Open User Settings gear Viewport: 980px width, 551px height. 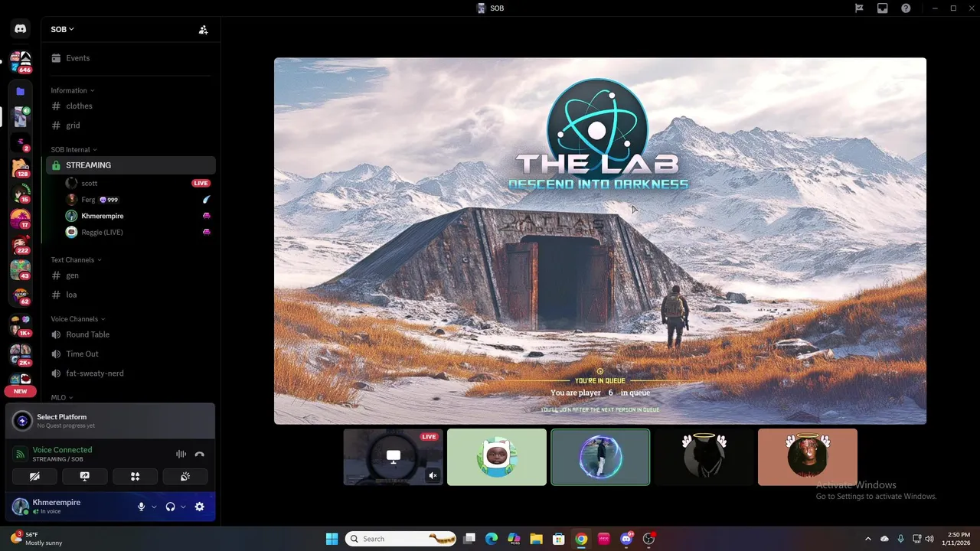click(200, 507)
